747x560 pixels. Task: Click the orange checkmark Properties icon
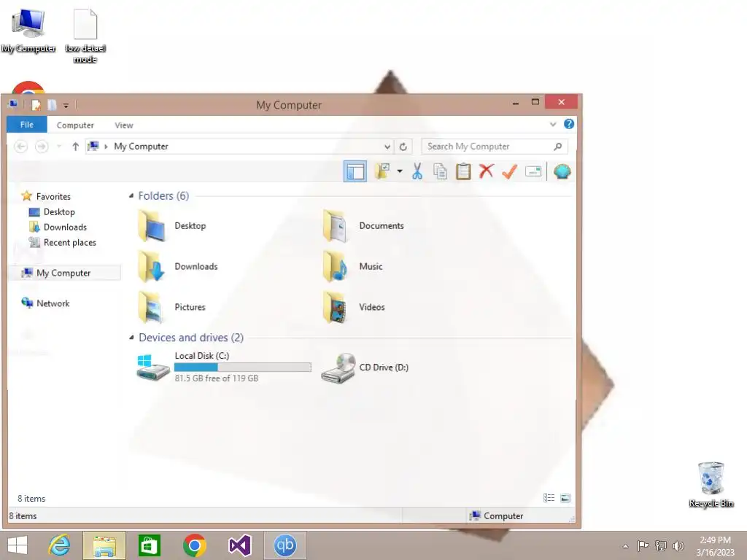coord(510,171)
